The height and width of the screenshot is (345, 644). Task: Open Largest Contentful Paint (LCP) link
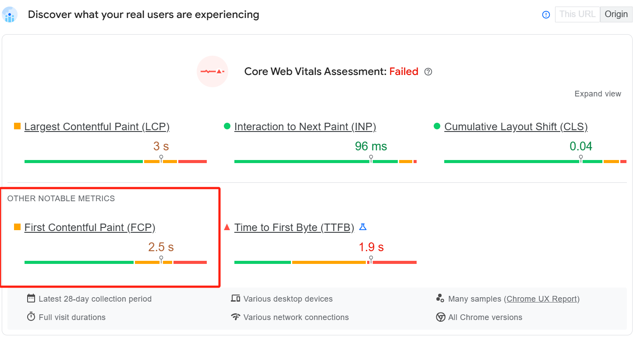point(97,127)
